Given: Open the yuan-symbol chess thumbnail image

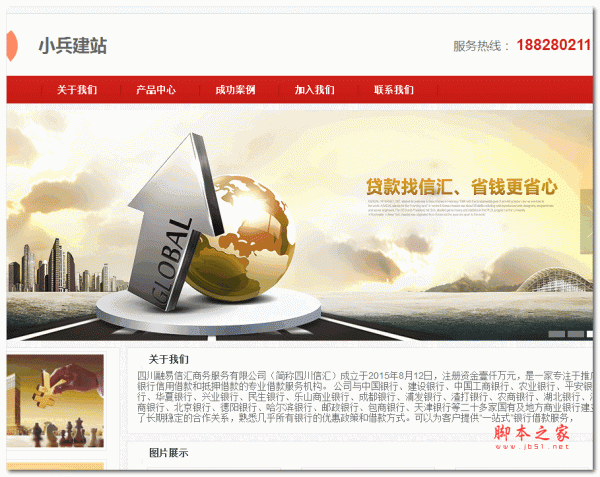Looking at the screenshot, I should [55, 400].
